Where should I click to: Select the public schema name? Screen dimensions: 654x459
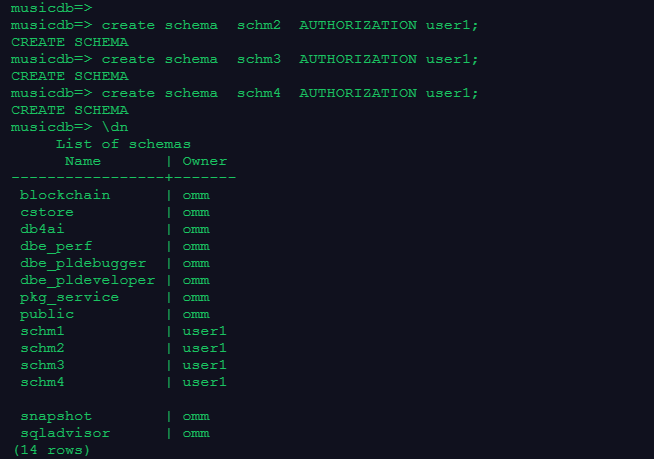(47, 315)
